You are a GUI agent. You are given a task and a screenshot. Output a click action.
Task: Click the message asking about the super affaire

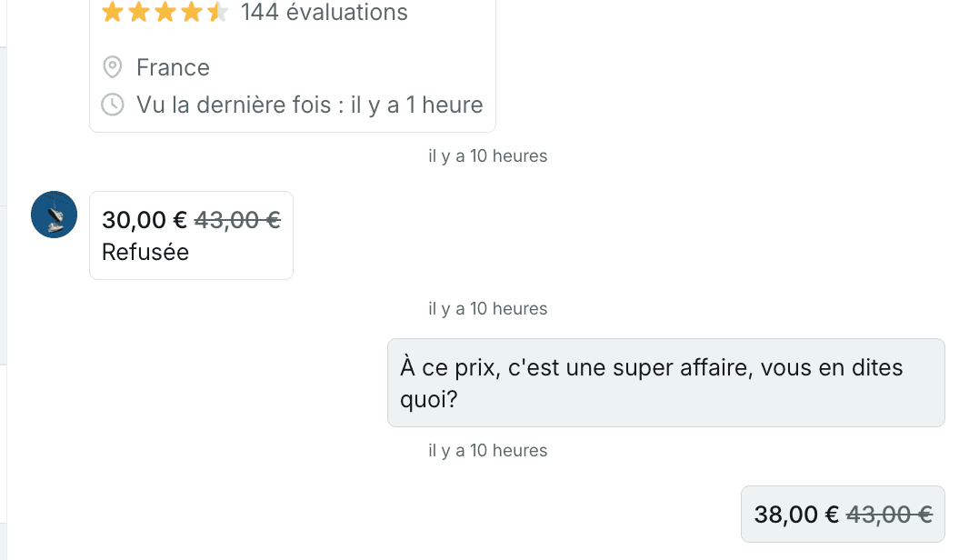click(x=665, y=383)
